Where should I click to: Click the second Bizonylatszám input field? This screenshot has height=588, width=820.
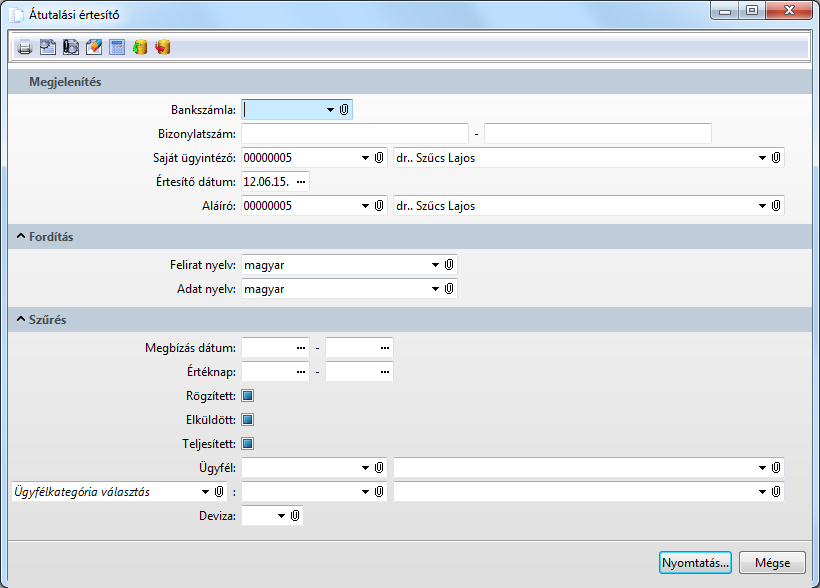pos(598,134)
